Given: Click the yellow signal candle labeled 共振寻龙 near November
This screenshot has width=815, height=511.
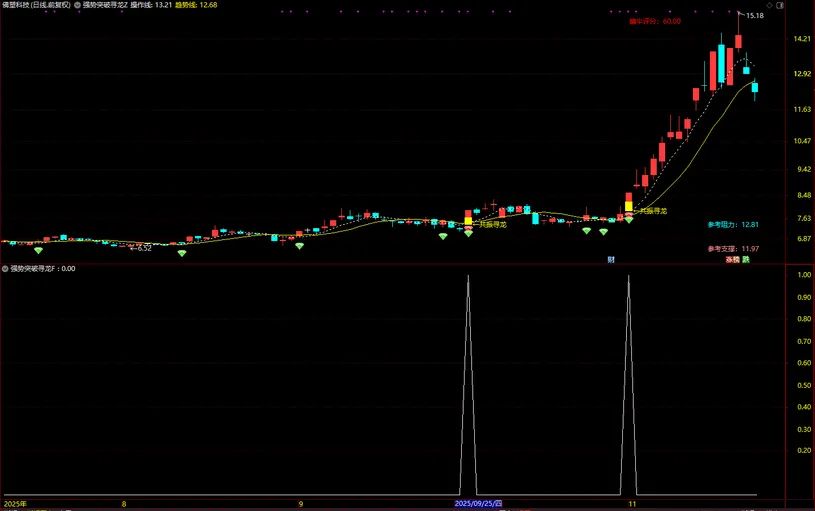Looking at the screenshot, I should (x=628, y=207).
